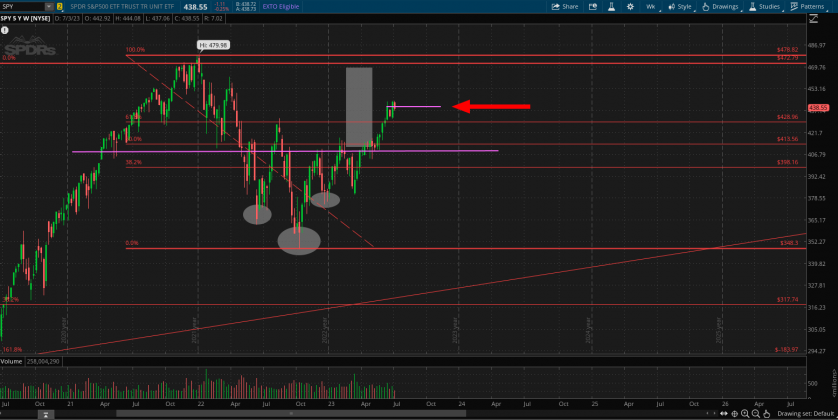Viewport: 838px width, 420px height.
Task: Open the Studies menu
Action: [x=765, y=6]
